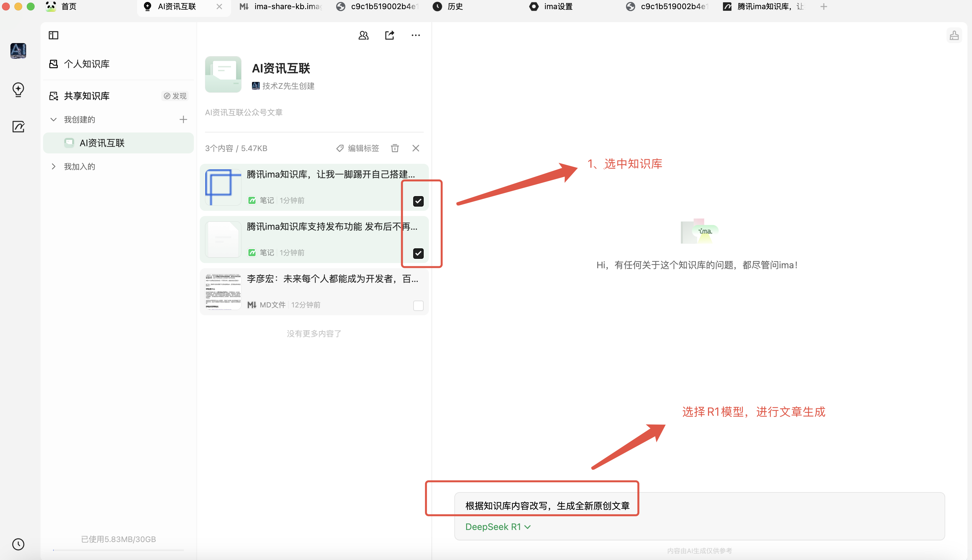
Task: Open members icon in knowledge base header
Action: pos(364,35)
